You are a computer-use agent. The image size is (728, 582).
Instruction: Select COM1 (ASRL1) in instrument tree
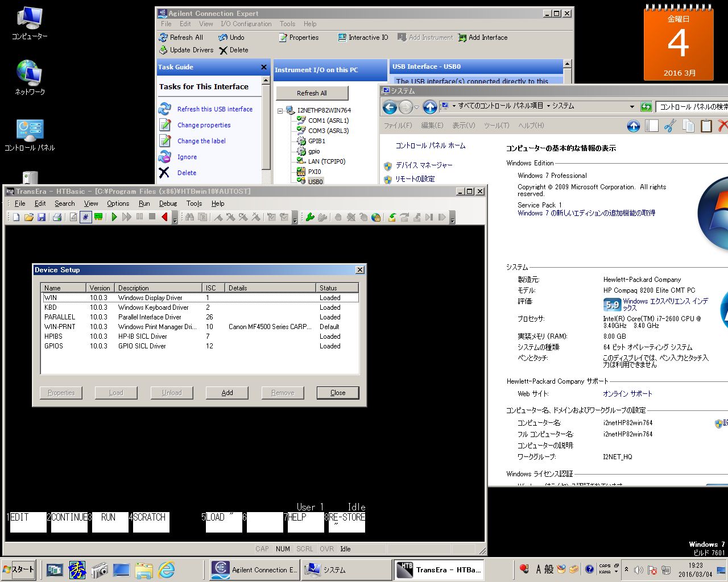[328, 120]
